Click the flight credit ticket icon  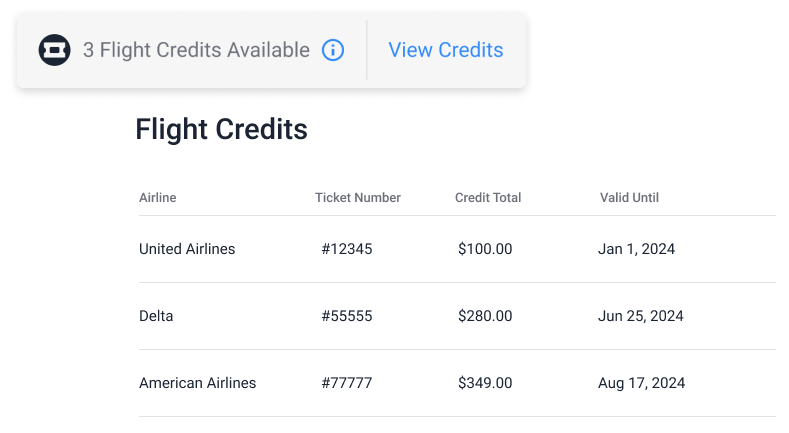[x=54, y=50]
